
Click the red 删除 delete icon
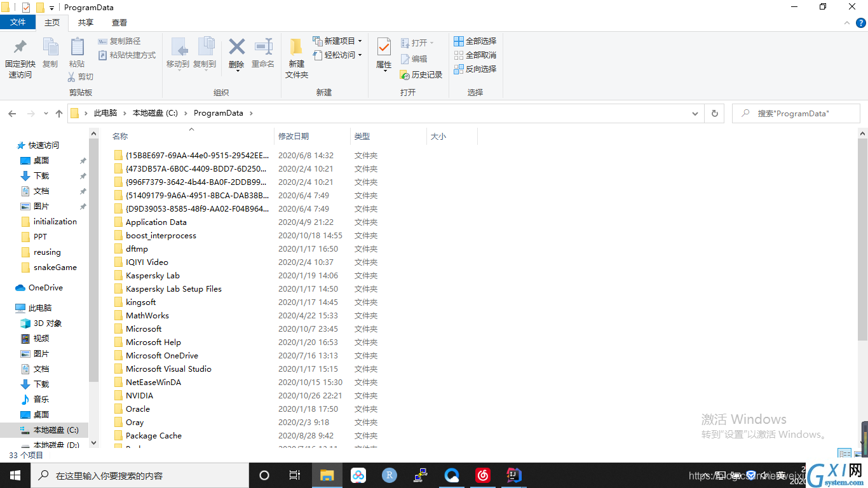coord(236,46)
